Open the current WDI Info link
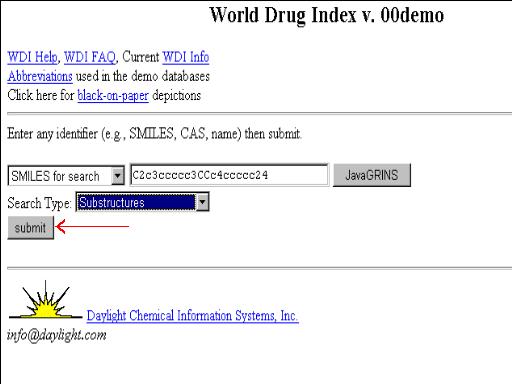The image size is (512, 384). point(186,57)
